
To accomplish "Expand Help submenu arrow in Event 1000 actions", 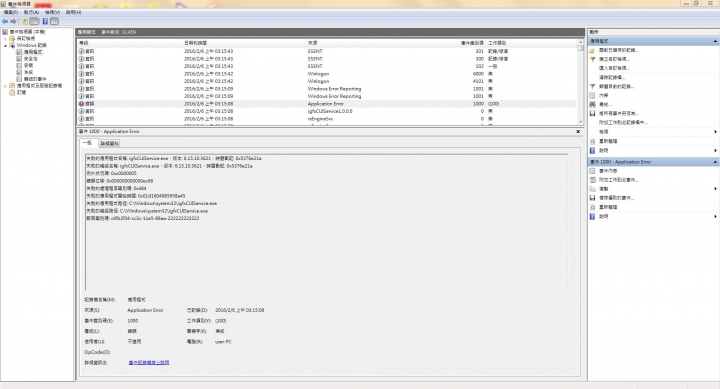I will (715, 217).
